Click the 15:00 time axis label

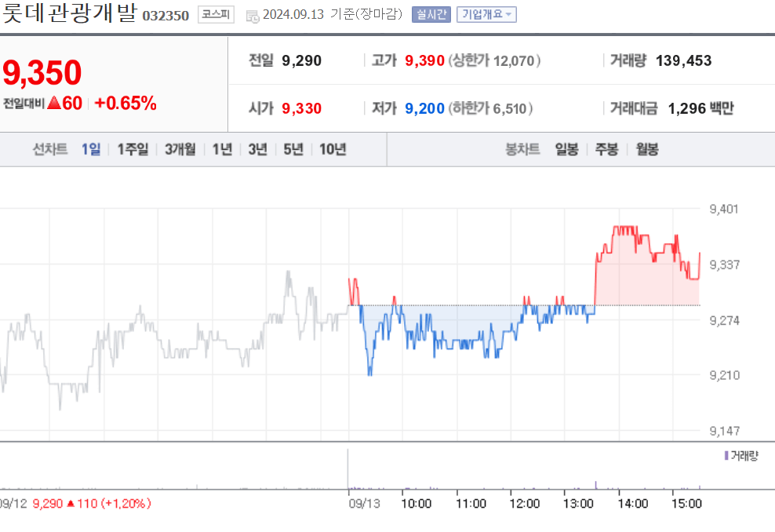[686, 504]
